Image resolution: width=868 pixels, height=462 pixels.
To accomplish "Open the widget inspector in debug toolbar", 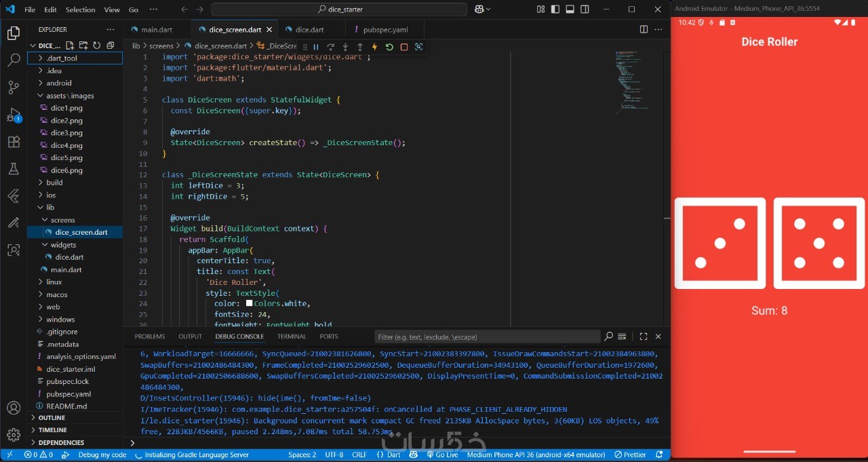I will pos(418,47).
